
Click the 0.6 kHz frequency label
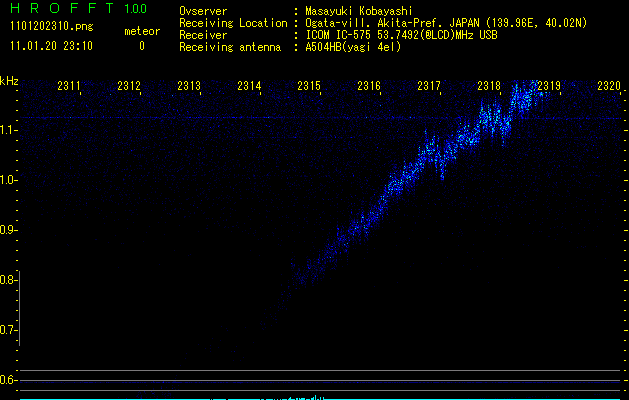[x=8, y=380]
